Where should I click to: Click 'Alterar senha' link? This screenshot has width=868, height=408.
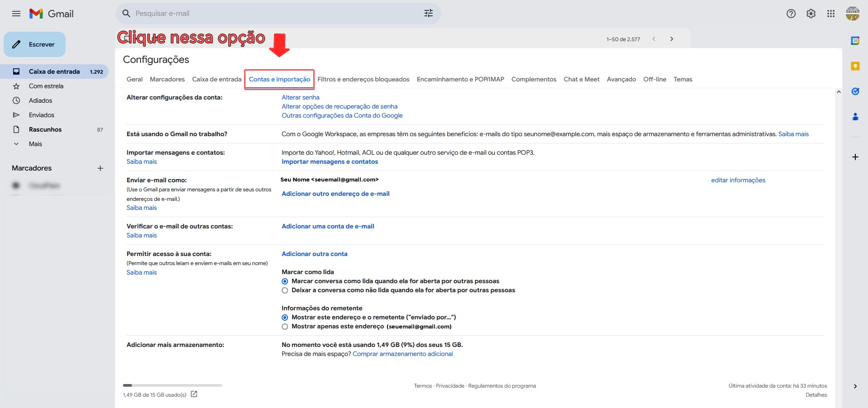click(x=300, y=97)
